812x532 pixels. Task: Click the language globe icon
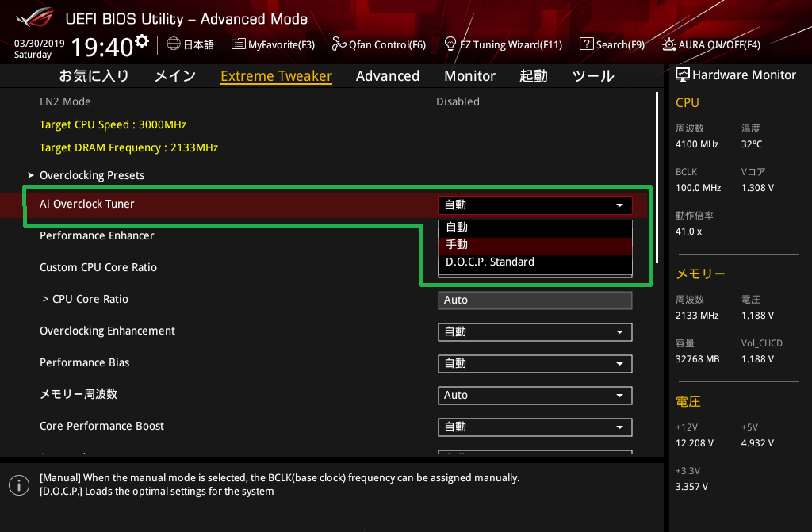tap(174, 44)
